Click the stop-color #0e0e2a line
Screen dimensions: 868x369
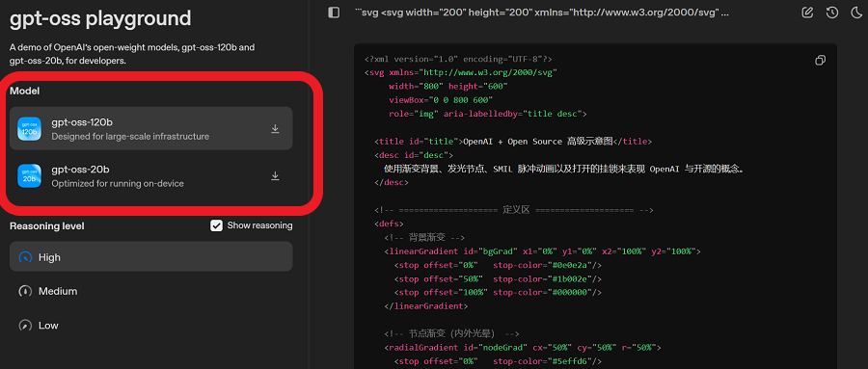tap(499, 265)
